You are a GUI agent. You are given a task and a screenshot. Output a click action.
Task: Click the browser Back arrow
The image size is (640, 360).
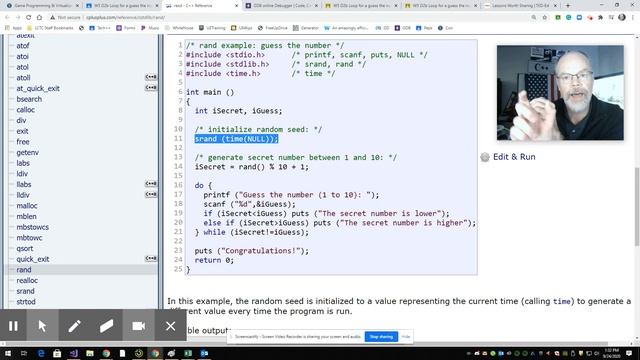(7, 18)
